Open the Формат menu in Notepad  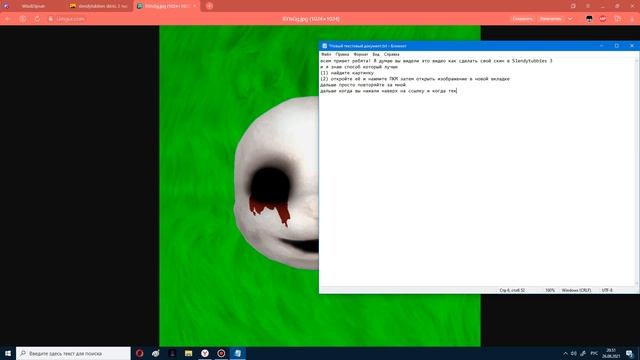[x=360, y=54]
